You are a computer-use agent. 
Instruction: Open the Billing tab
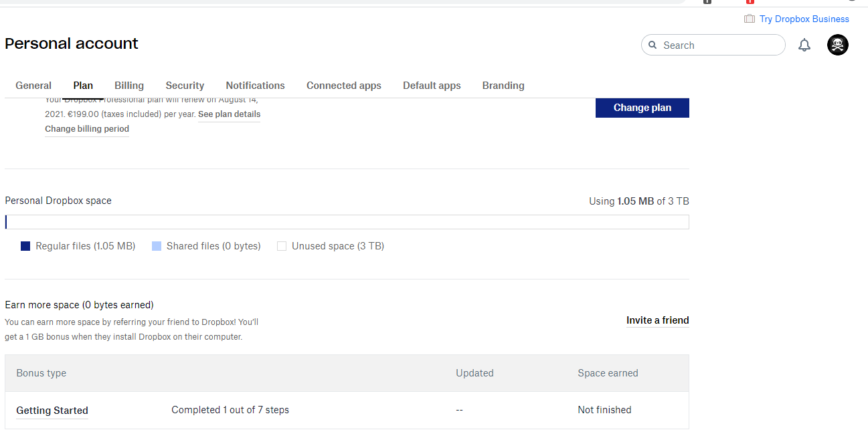pyautogui.click(x=129, y=86)
